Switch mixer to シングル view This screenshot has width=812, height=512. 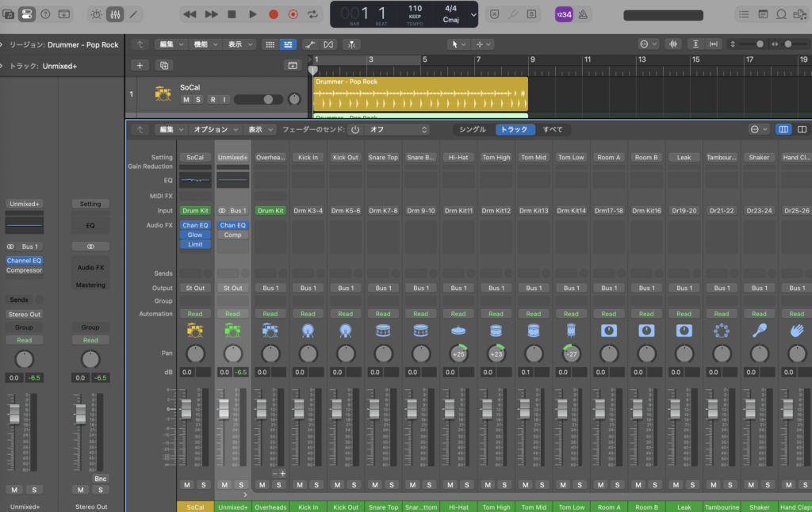click(473, 129)
